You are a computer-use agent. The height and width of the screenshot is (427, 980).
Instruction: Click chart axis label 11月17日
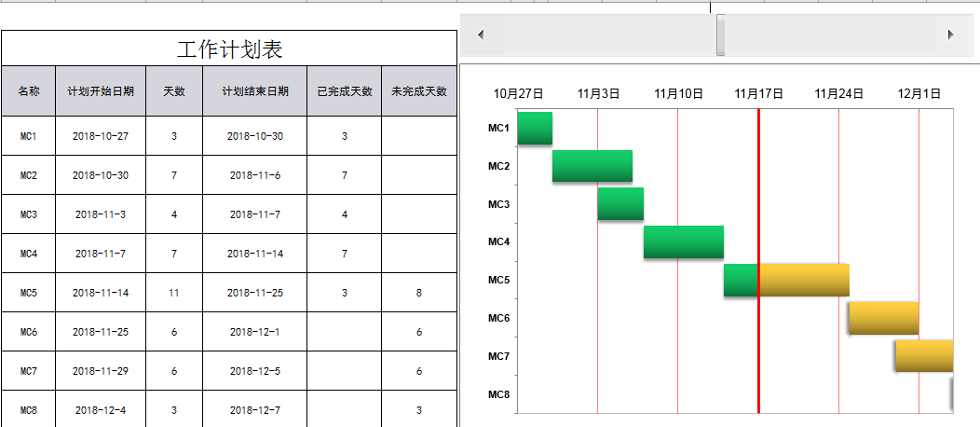[x=758, y=94]
